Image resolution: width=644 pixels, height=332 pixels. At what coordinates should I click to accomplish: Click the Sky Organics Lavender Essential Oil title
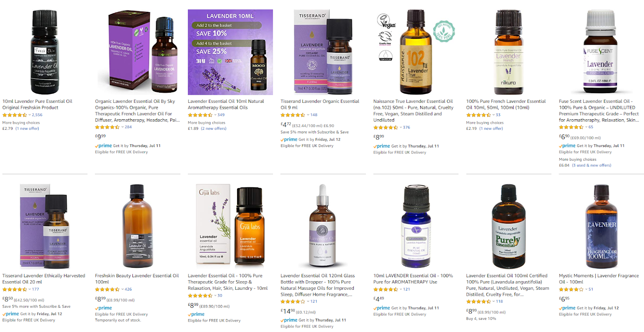pyautogui.click(x=137, y=110)
